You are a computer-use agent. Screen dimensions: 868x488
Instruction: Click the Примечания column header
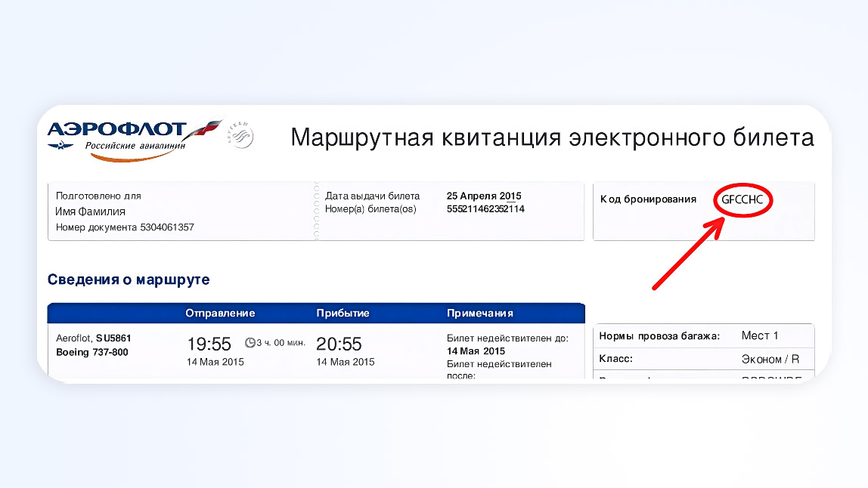point(480,313)
